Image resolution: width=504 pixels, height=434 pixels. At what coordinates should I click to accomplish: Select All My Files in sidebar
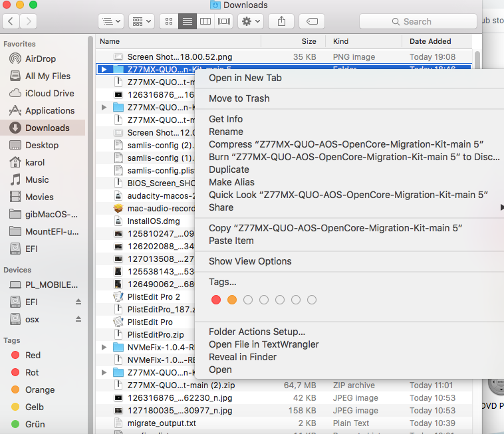click(43, 76)
